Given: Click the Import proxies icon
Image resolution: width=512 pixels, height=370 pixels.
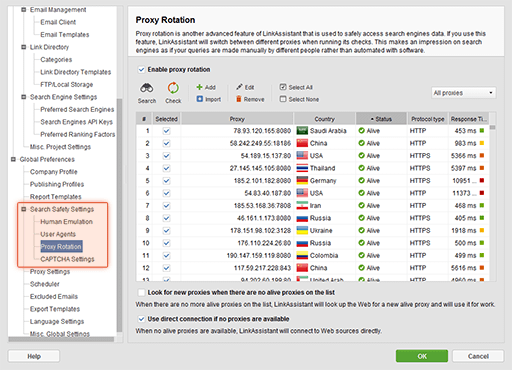Looking at the screenshot, I should [199, 99].
